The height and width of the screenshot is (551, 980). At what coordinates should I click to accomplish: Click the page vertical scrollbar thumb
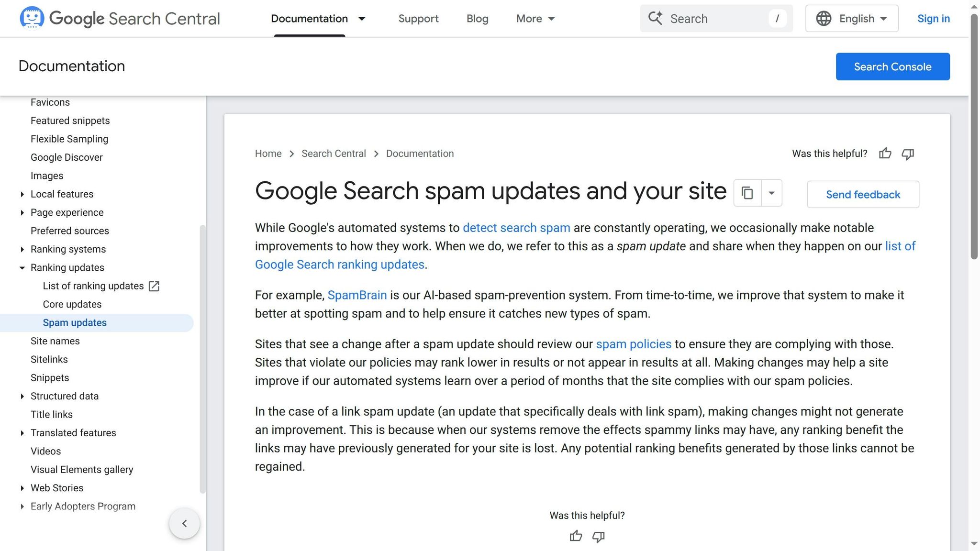pyautogui.click(x=974, y=136)
